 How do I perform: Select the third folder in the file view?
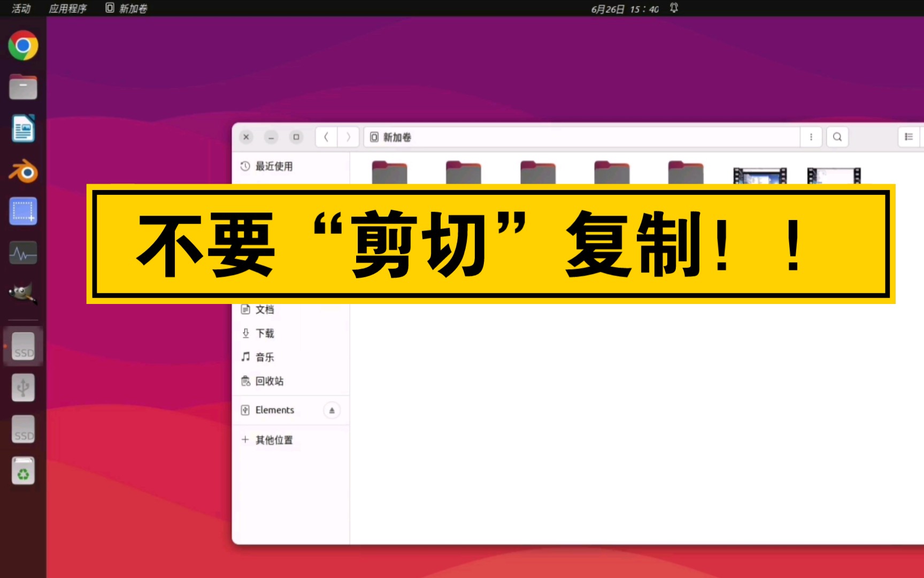pos(538,172)
